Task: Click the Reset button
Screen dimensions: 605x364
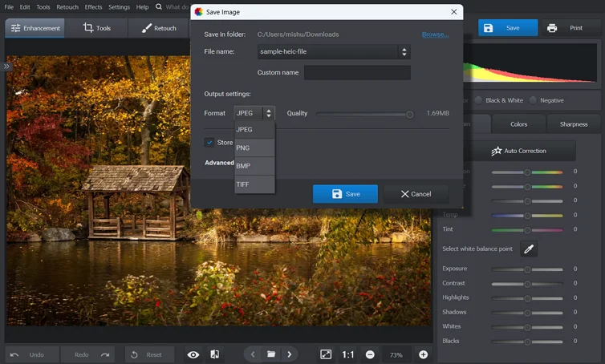Action: pos(149,354)
